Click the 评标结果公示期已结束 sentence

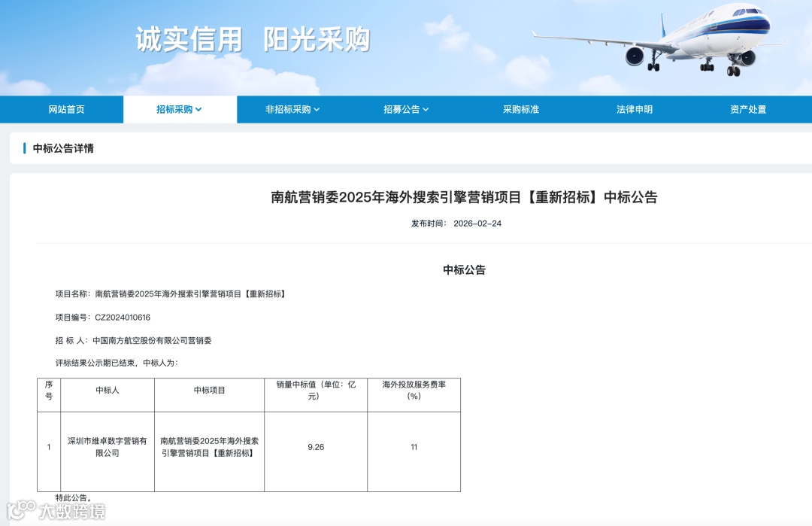point(117,363)
